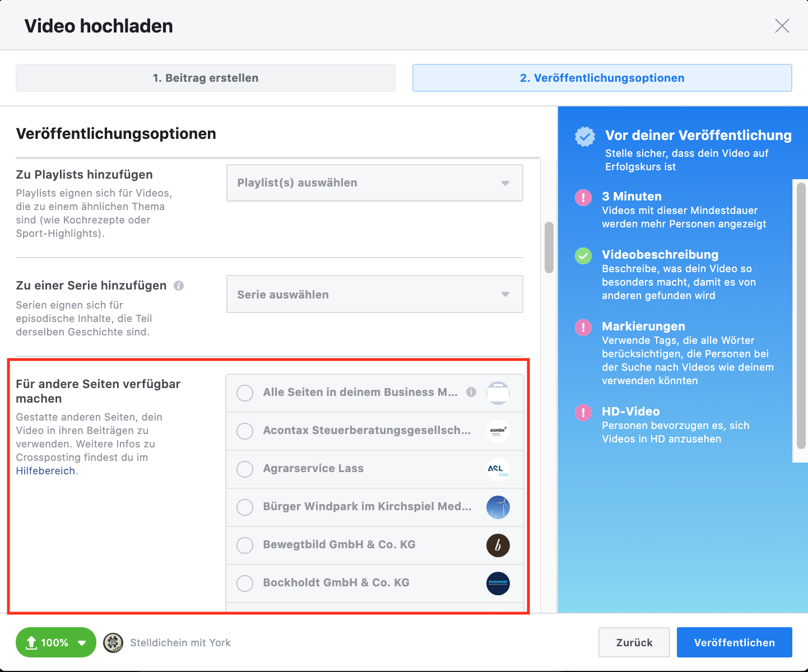Click the publishing options vertical scrollbar
The height and width of the screenshot is (672, 808).
pos(549,248)
